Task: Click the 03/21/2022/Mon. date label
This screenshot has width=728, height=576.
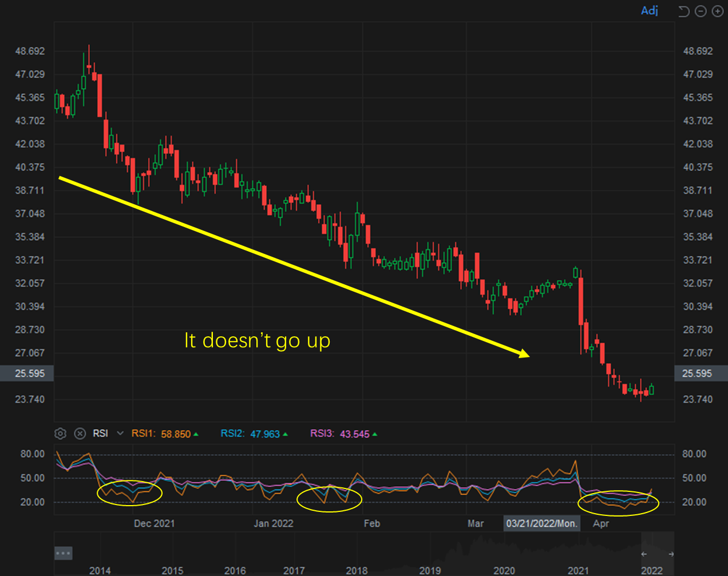Action: click(x=541, y=523)
